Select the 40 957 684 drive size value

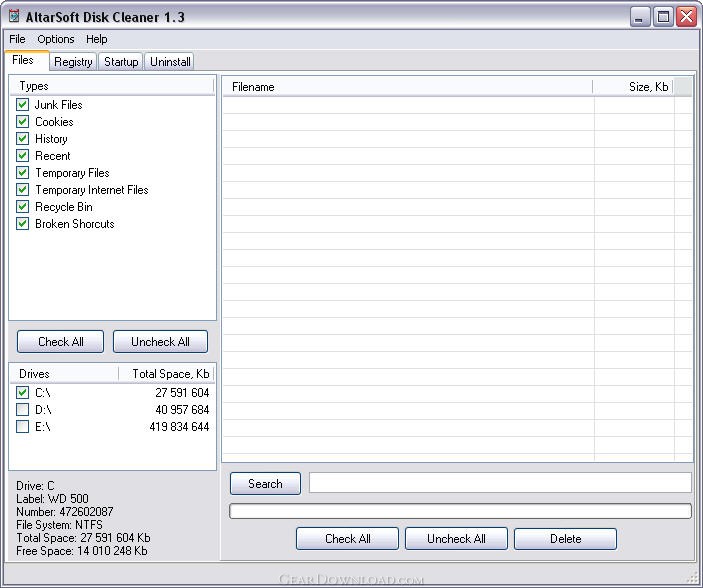coord(182,409)
